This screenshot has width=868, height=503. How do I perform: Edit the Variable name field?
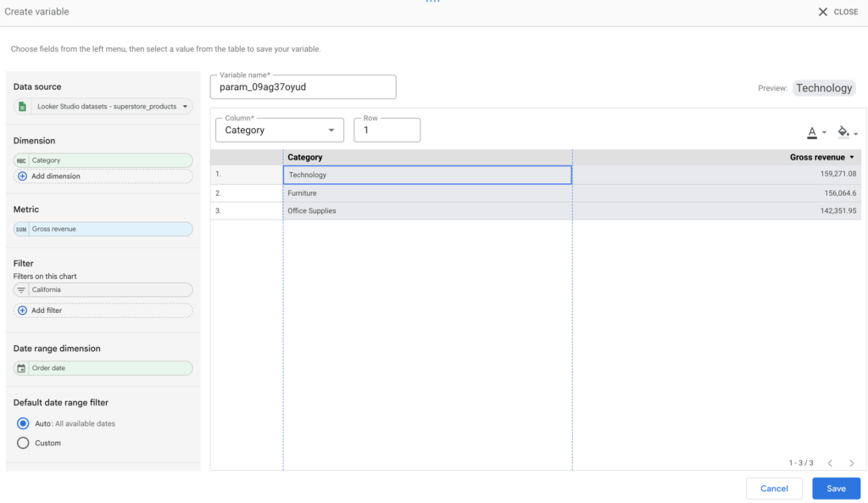303,87
